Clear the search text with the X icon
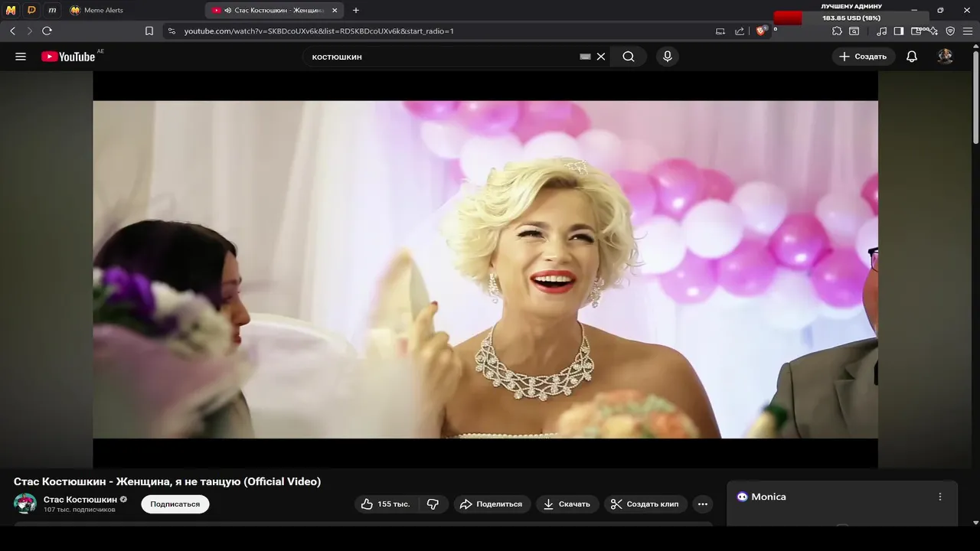 pyautogui.click(x=601, y=57)
